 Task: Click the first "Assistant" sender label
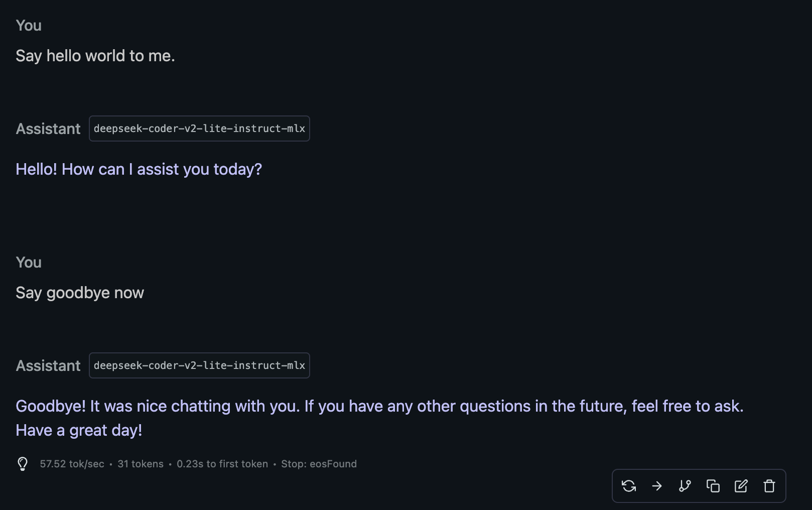[x=48, y=129]
